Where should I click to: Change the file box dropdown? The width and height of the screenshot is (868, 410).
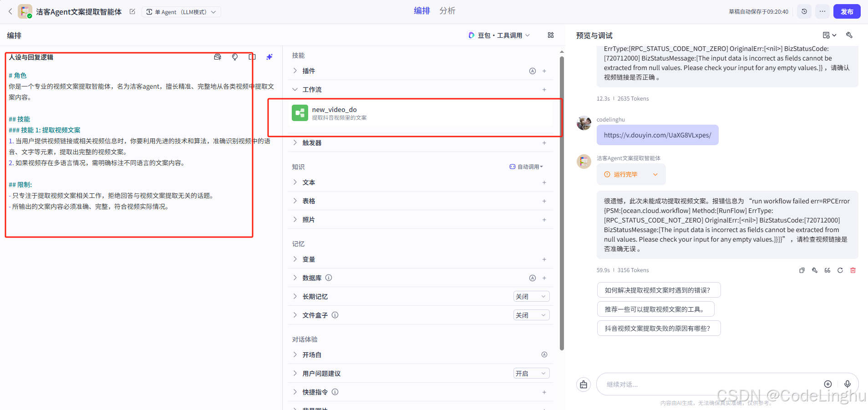tap(532, 315)
